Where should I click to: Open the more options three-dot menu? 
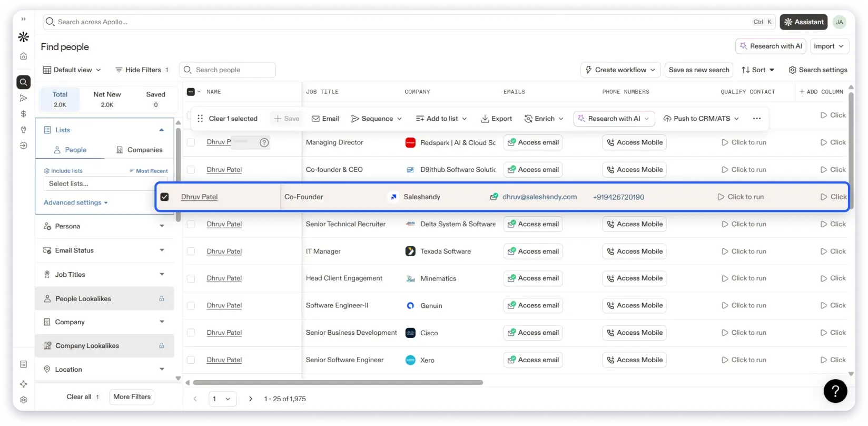point(757,119)
